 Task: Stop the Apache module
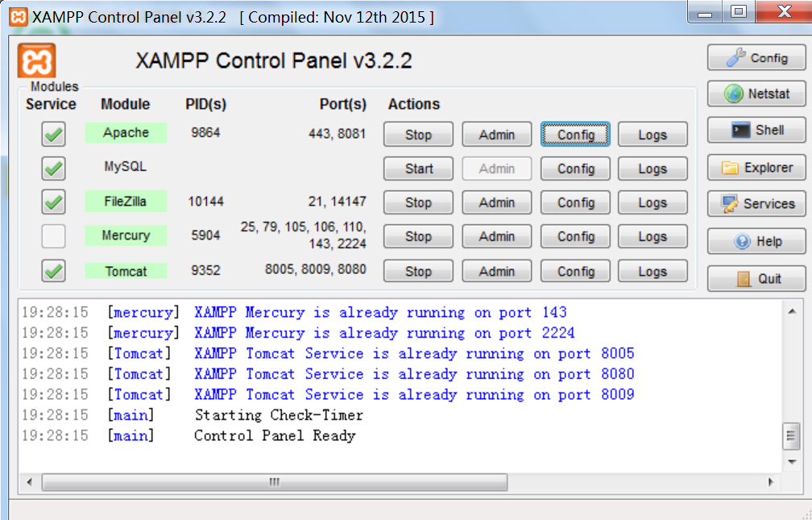pyautogui.click(x=418, y=135)
